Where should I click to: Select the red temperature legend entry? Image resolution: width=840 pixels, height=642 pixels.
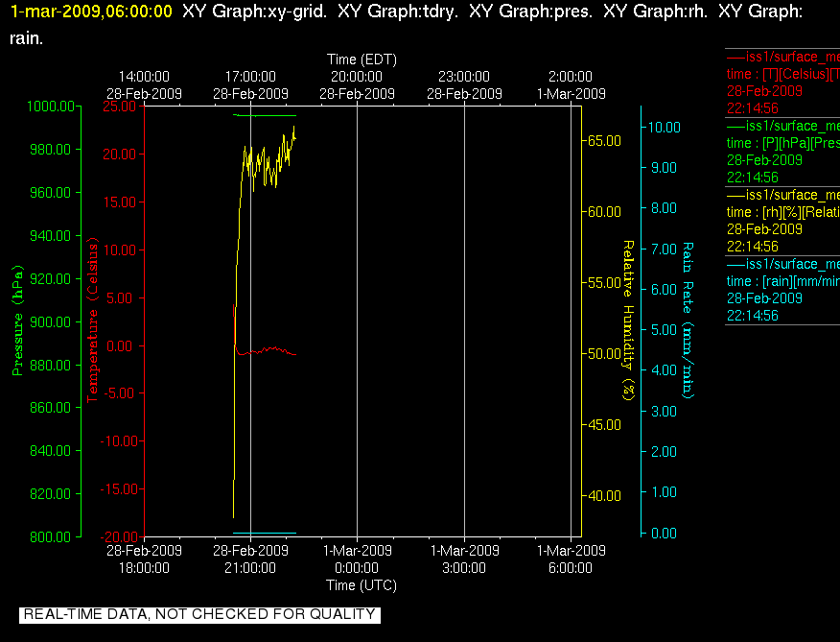coord(782,83)
